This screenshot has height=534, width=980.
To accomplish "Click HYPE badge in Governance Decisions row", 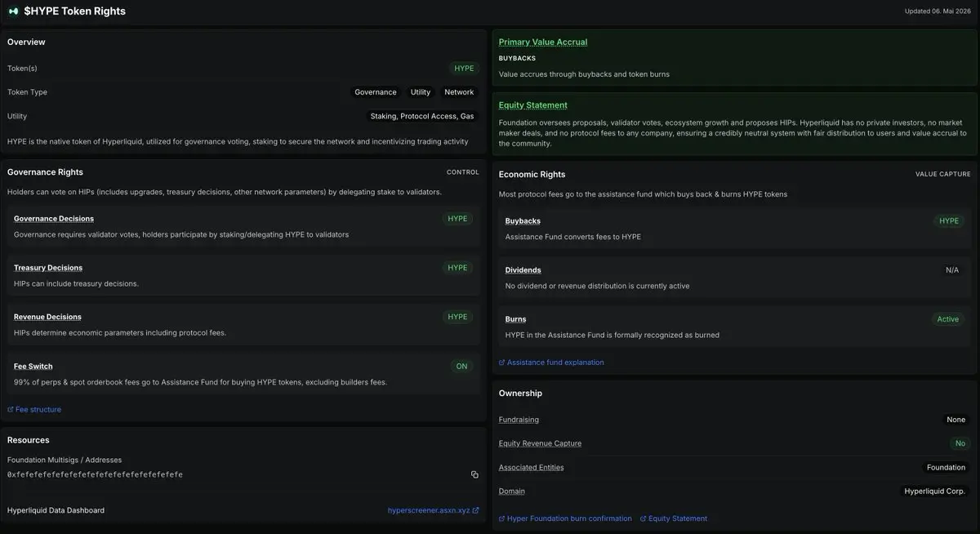I will point(458,219).
